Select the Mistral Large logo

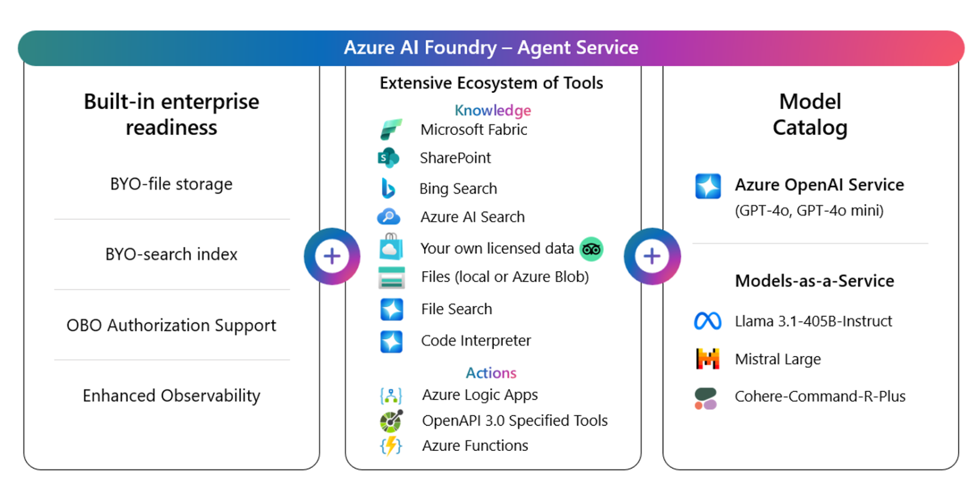click(708, 359)
